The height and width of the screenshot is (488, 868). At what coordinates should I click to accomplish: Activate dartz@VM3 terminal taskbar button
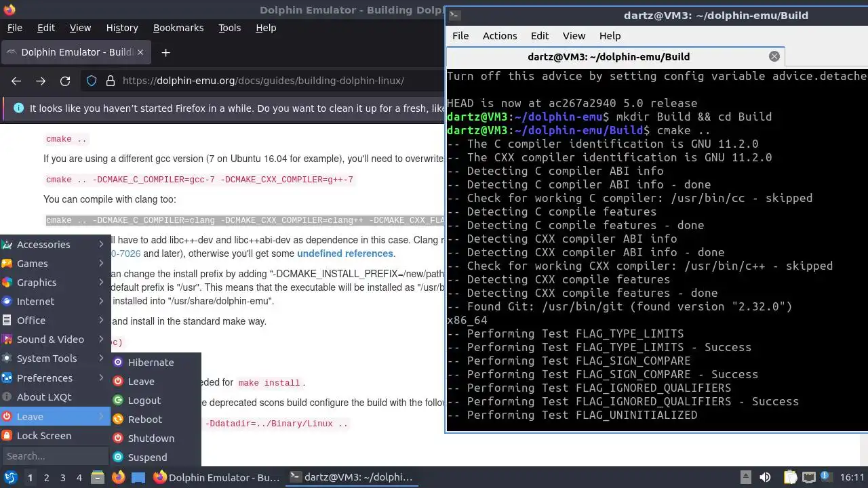point(351,477)
